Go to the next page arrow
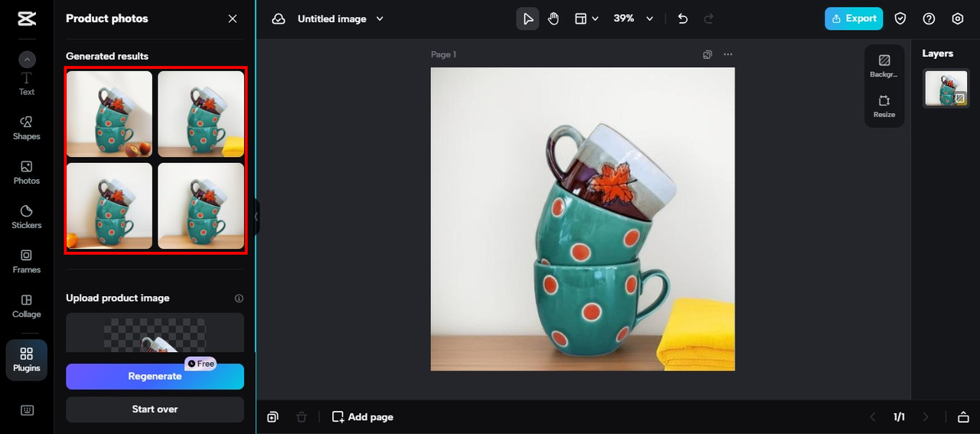 click(x=925, y=416)
